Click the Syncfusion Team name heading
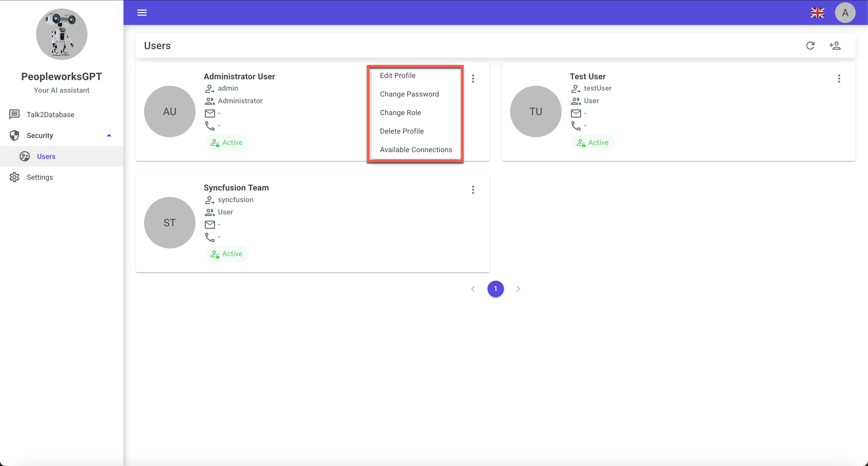Viewport: 868px width, 466px height. (x=236, y=188)
